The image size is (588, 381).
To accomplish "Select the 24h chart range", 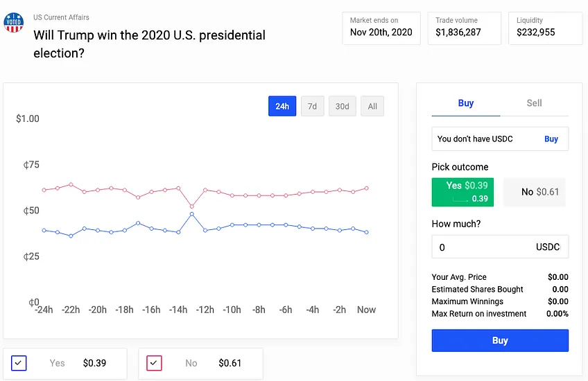I will tap(282, 106).
